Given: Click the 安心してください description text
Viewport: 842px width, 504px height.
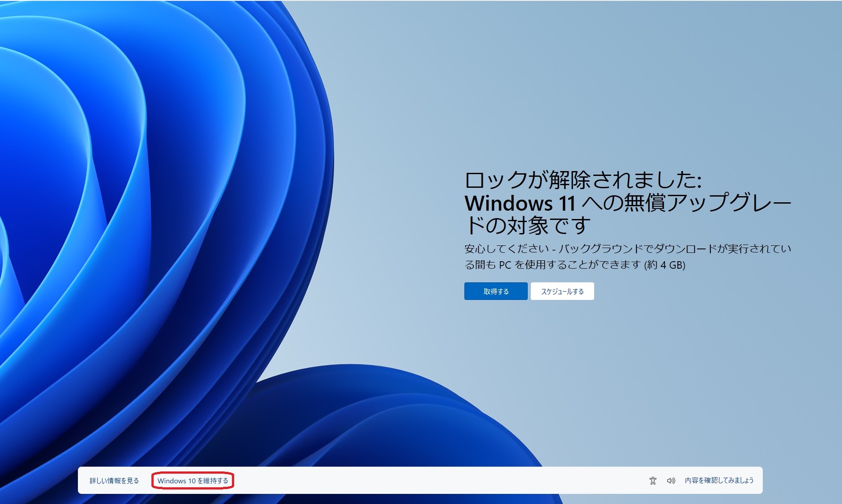Looking at the screenshot, I should pyautogui.click(x=628, y=257).
